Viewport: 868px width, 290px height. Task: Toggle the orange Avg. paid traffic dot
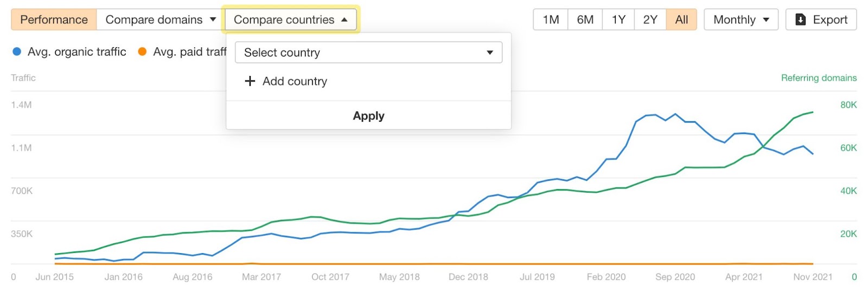point(142,52)
